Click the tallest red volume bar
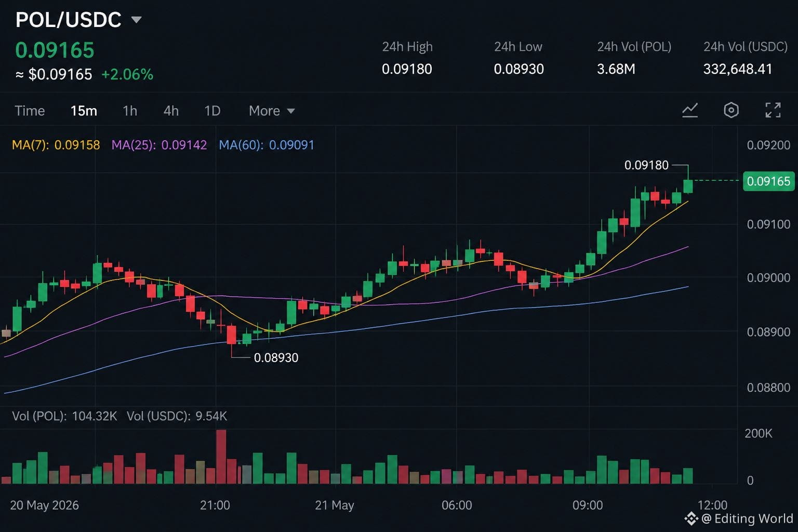 click(221, 457)
